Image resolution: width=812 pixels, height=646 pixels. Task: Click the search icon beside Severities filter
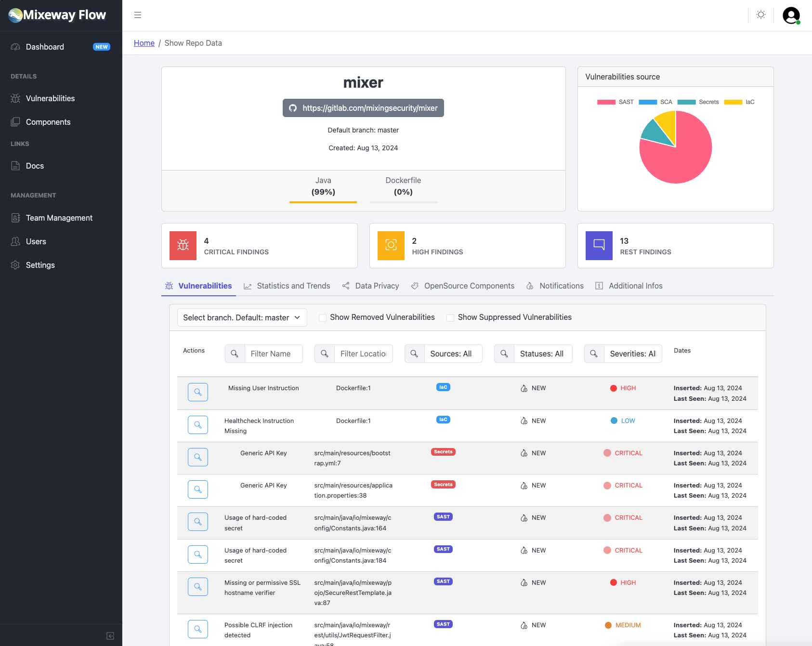pyautogui.click(x=594, y=354)
